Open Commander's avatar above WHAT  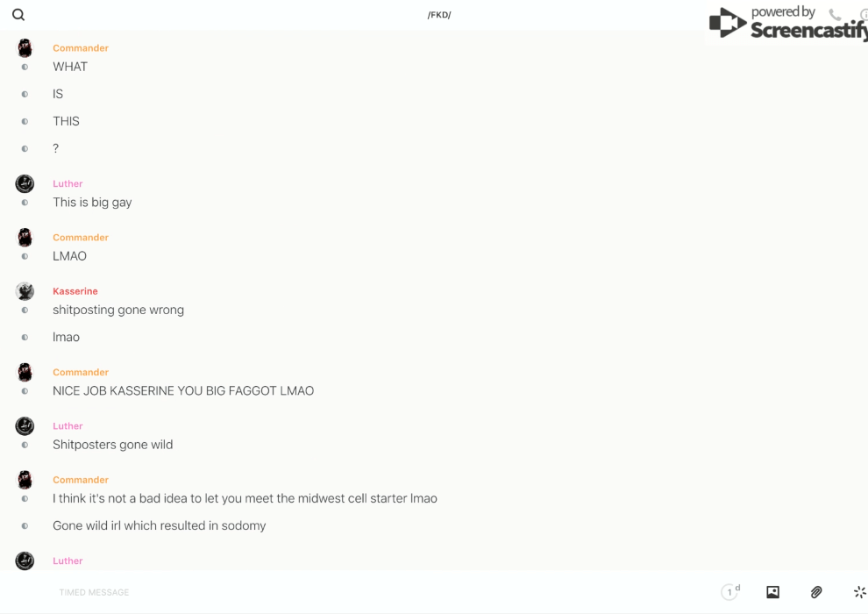pos(25,48)
